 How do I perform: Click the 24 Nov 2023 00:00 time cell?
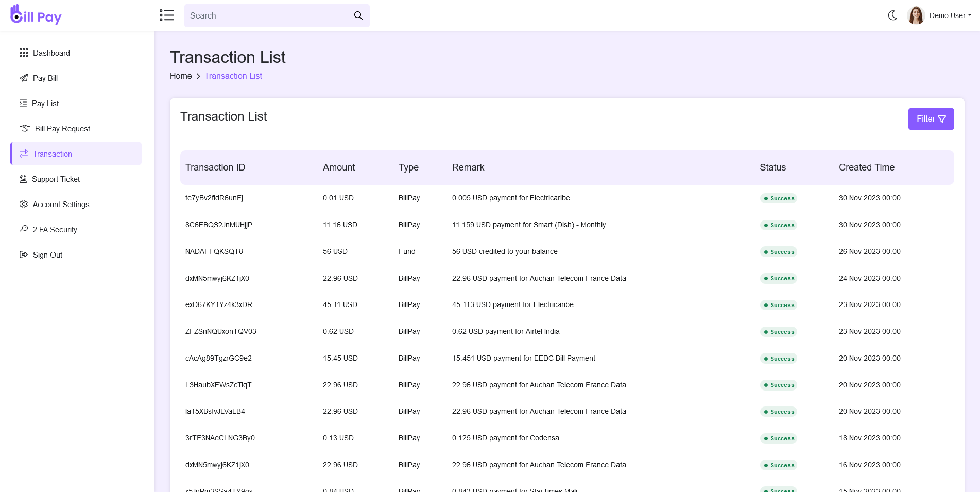870,278
